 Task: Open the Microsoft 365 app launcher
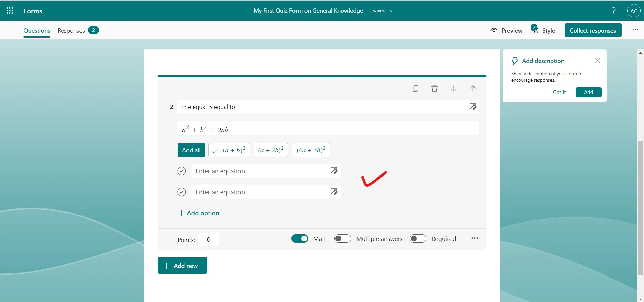[x=10, y=10]
